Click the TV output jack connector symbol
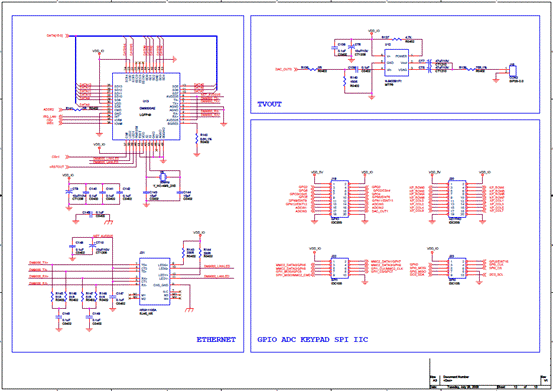Image resolution: width=553 pixels, height=391 pixels. pos(512,71)
